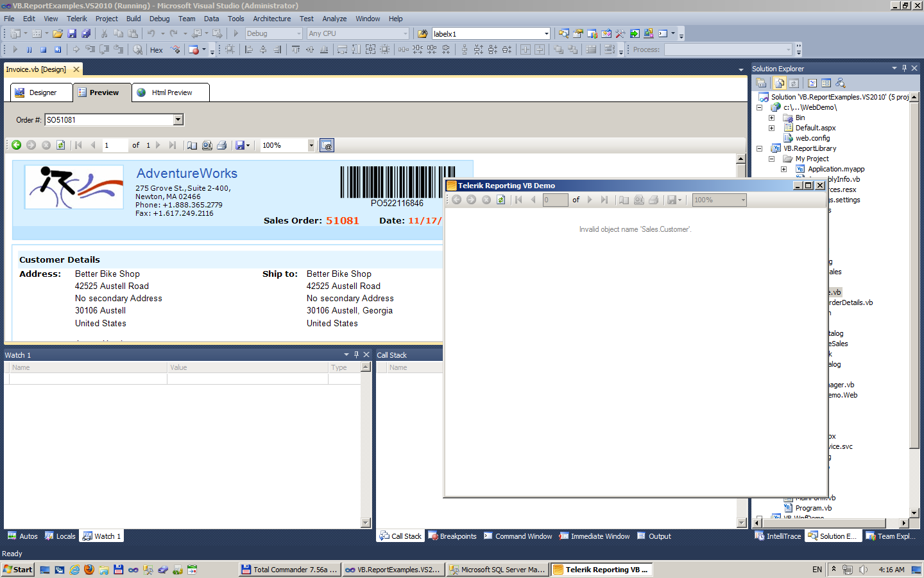Show the Output tab
Screen dimensions: 924x578
[x=654, y=536]
